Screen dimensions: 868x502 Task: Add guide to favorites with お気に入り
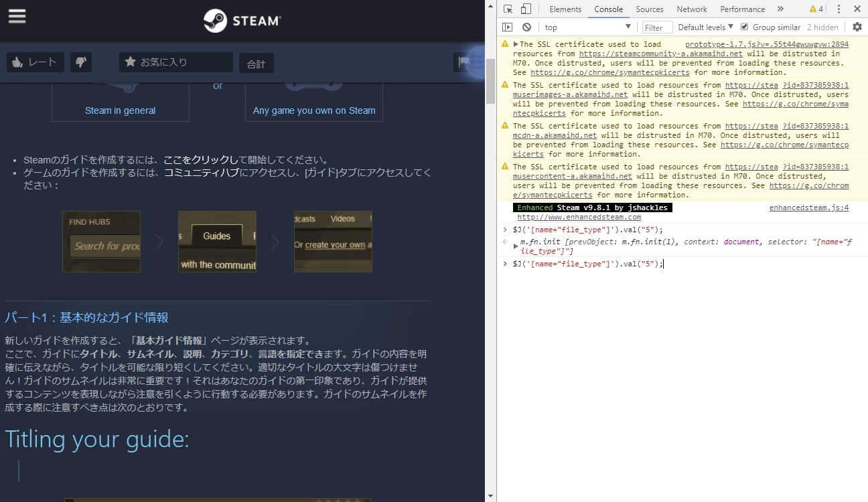176,62
